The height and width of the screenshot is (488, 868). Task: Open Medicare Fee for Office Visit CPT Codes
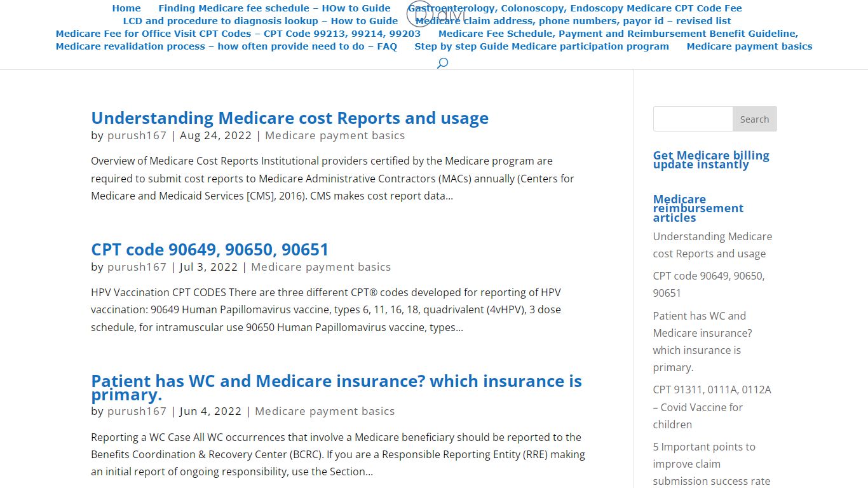pos(238,34)
